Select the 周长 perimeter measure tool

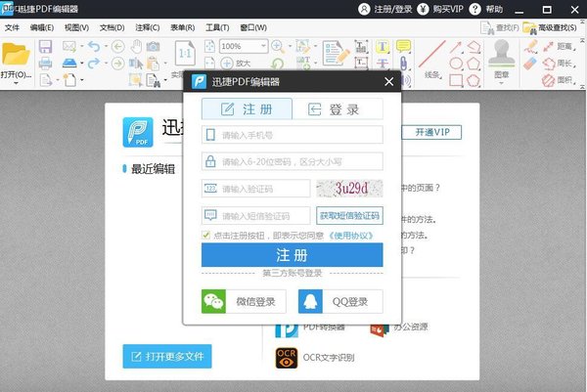point(559,64)
